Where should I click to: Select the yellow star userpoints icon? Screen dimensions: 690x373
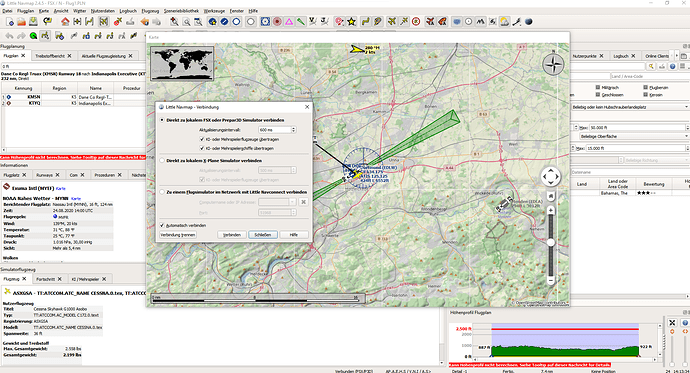(351, 21)
